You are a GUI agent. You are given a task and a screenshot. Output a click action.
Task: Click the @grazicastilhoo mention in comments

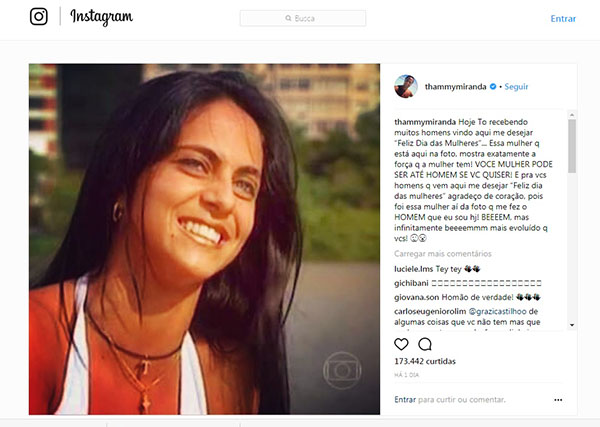(497, 311)
